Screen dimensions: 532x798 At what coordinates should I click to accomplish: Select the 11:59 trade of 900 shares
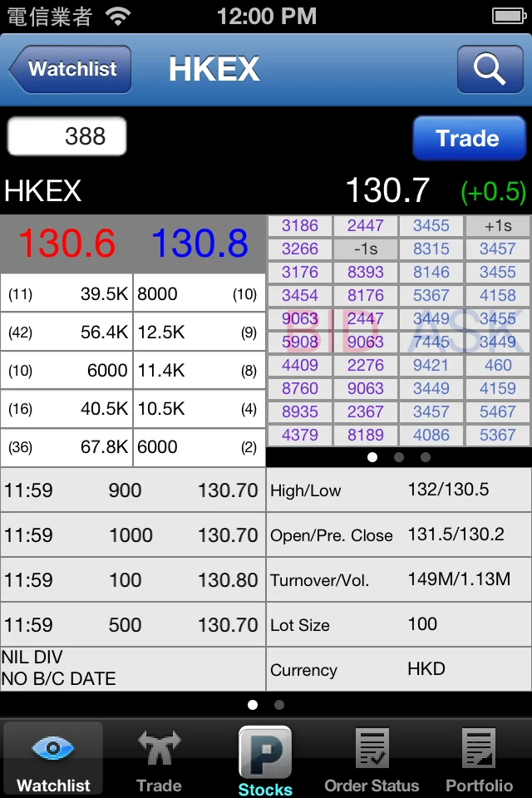tap(133, 490)
